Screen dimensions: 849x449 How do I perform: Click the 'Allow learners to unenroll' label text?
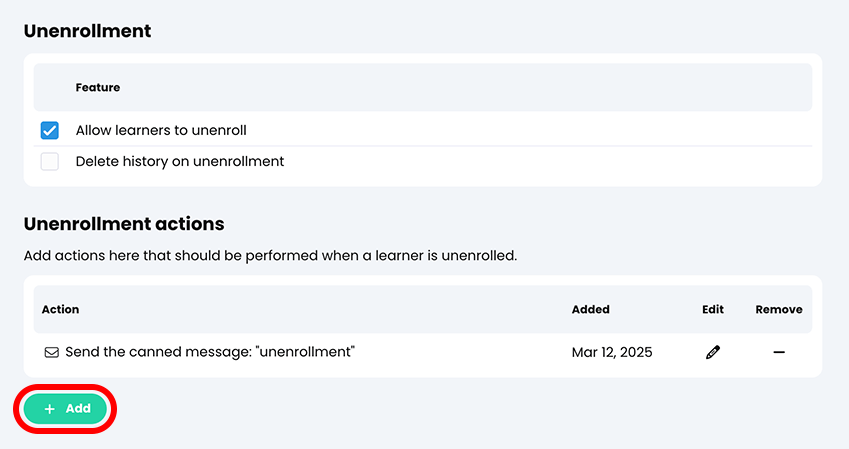(161, 130)
